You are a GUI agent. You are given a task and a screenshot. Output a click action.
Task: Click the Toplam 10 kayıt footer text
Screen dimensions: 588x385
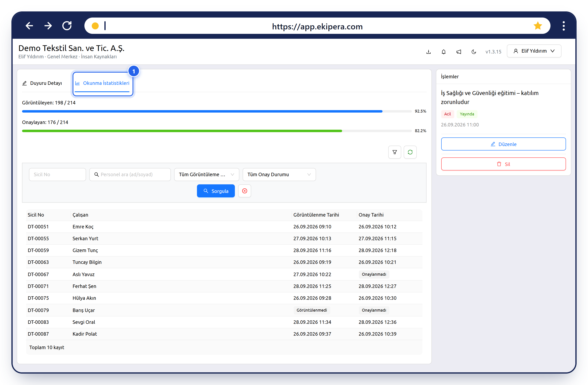(47, 347)
